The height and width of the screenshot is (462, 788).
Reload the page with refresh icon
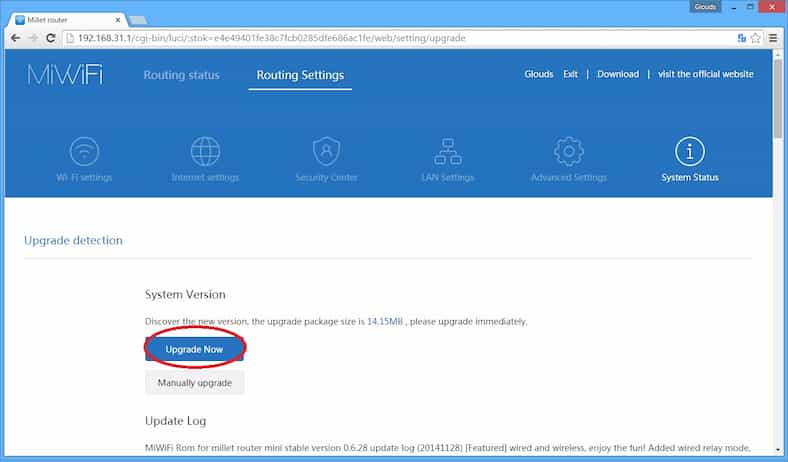51,38
